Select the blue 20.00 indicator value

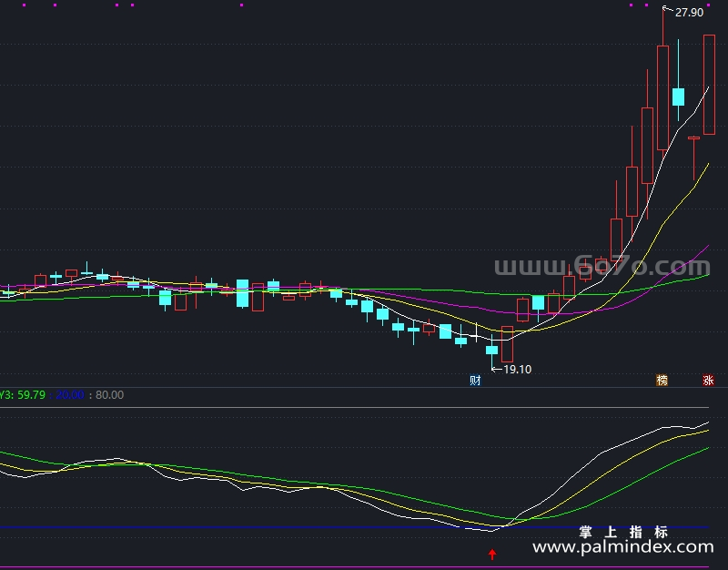(x=70, y=395)
